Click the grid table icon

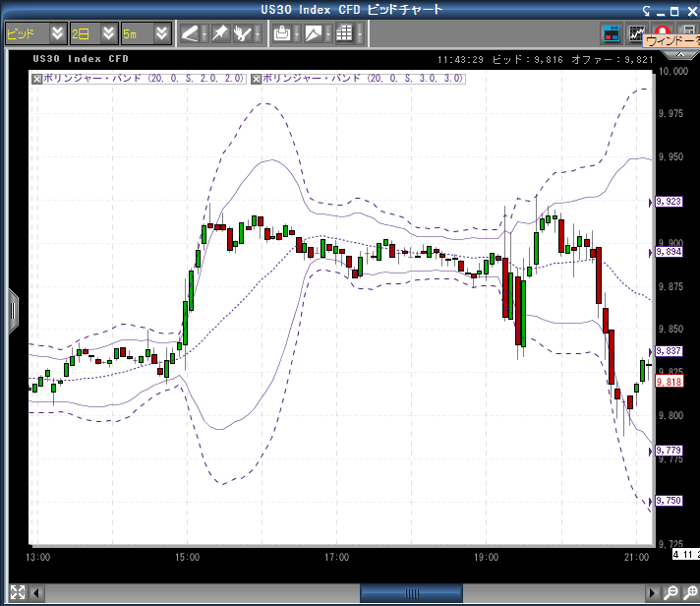tap(344, 33)
